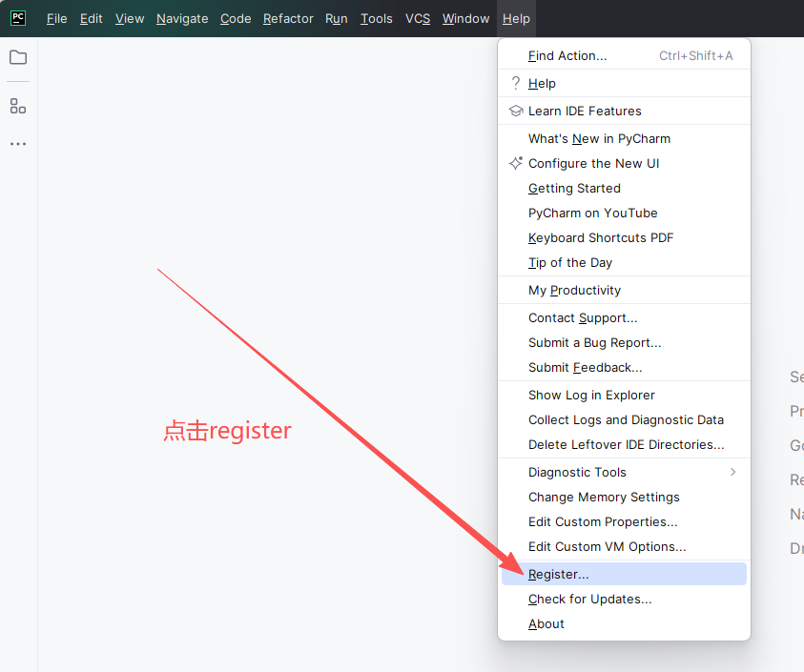Choose Delete Leftover IDE Directories...
The image size is (804, 672).
[624, 444]
